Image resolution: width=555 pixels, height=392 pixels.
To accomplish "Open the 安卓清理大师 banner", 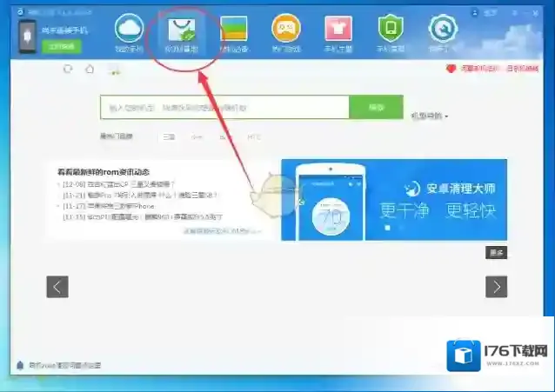I will [x=394, y=199].
